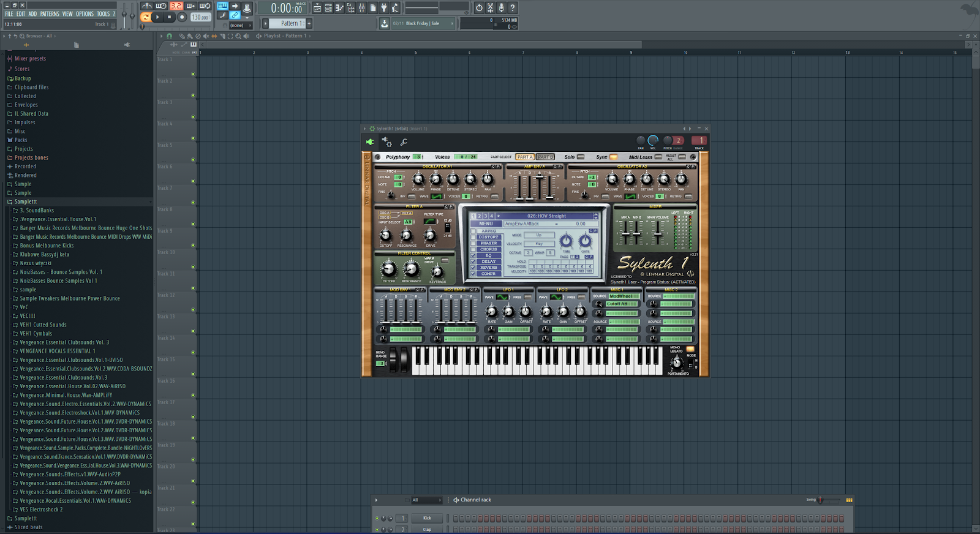Open the channel rack menu arrow
The height and width of the screenshot is (534, 980).
tap(376, 500)
